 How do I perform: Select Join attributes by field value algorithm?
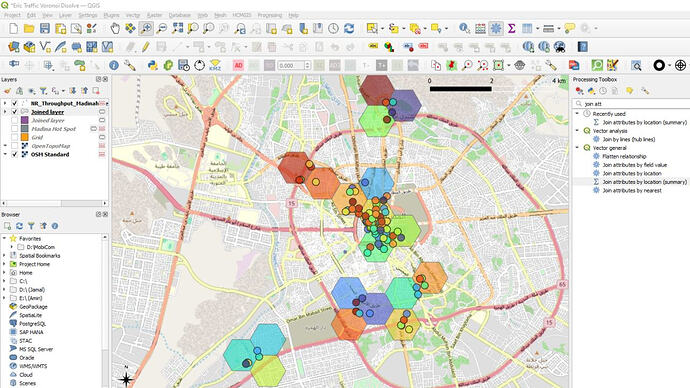[635, 165]
